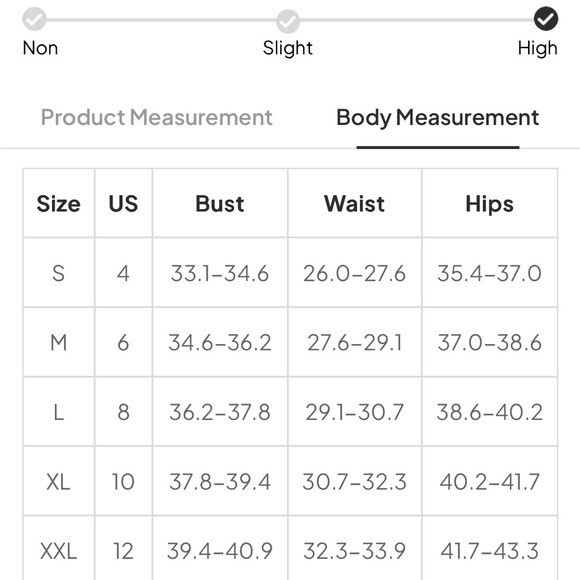The image size is (580, 580).
Task: Click the Bust column header
Action: click(220, 203)
